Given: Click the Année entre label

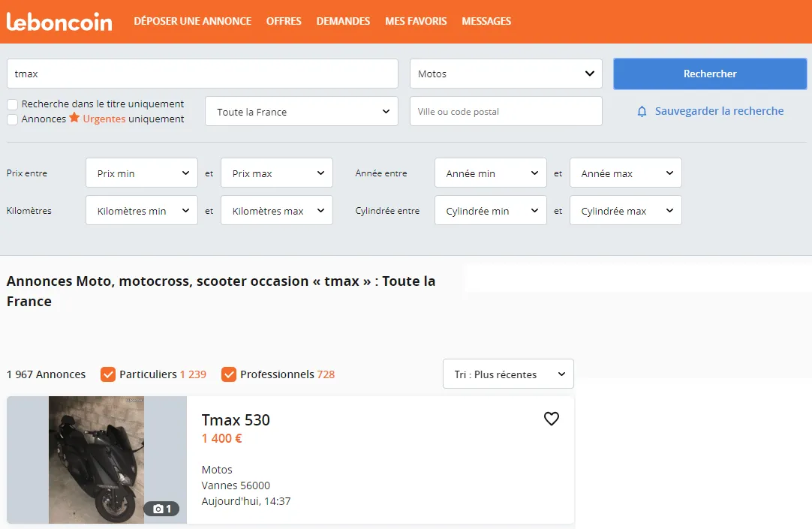Looking at the screenshot, I should [x=381, y=173].
